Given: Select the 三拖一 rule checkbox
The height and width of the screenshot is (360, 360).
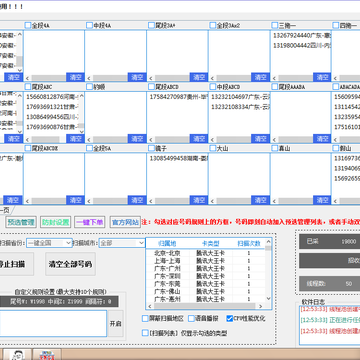Looking at the screenshot, I should pyautogui.click(x=275, y=25).
